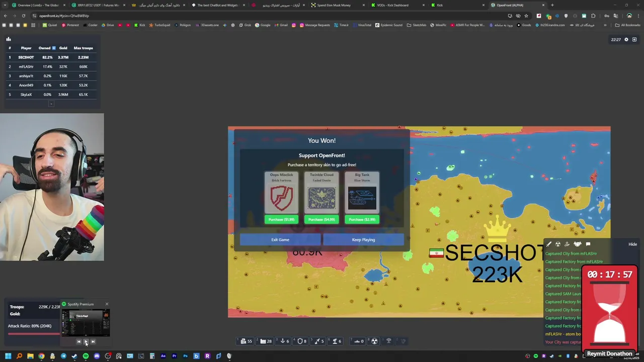Image resolution: width=644 pixels, height=362 pixels.
Task: Click the Blue Storm tank skin thumbnail
Action: [x=362, y=198]
